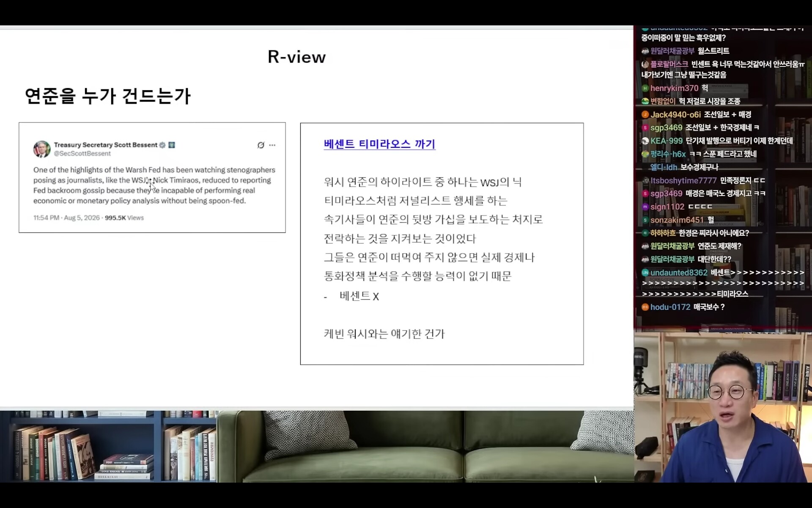Click the username henrykim370 in chat
The height and width of the screenshot is (508, 812).
pyautogui.click(x=674, y=88)
